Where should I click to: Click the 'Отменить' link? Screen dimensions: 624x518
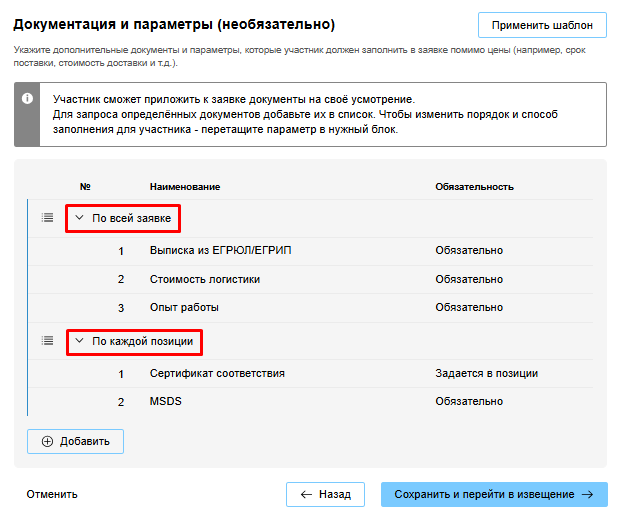click(x=52, y=494)
